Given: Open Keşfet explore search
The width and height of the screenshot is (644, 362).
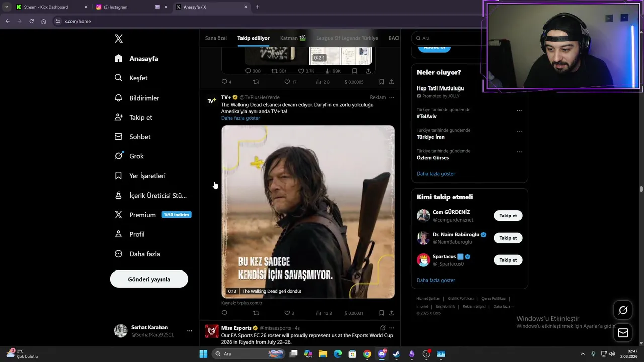Looking at the screenshot, I should pos(131,78).
